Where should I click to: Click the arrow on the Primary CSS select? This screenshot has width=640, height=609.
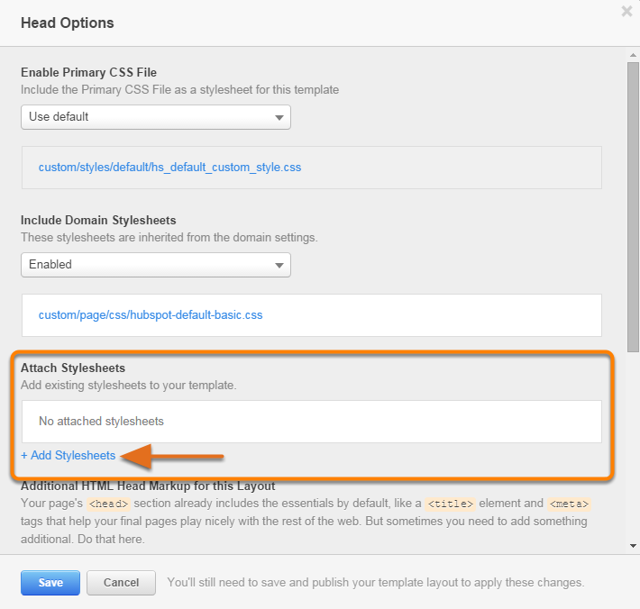click(x=279, y=118)
